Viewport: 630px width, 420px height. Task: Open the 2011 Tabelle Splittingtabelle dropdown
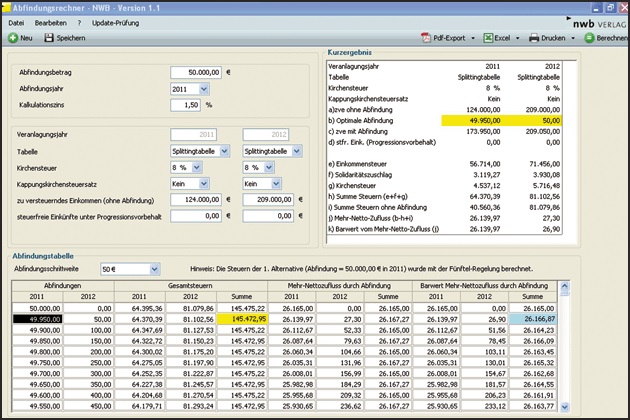223,150
